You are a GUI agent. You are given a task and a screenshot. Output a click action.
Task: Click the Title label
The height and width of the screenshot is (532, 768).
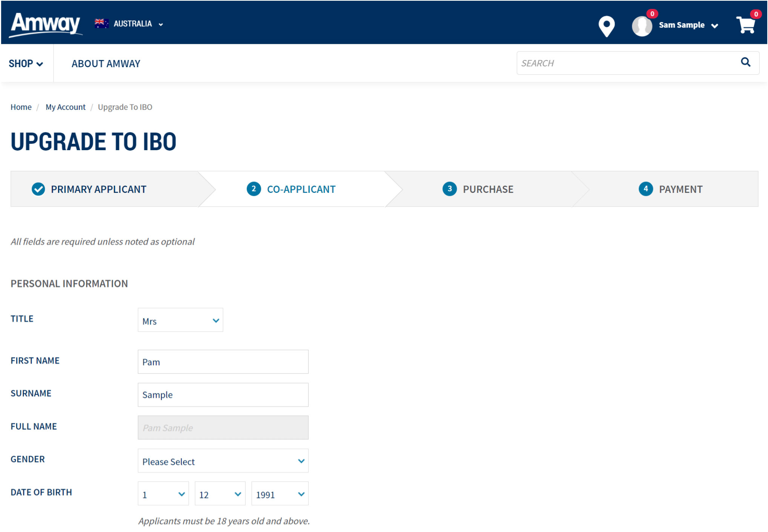pos(22,319)
